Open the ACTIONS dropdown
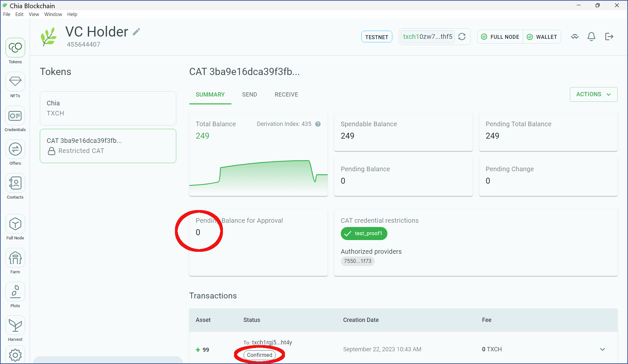Viewport: 628px width, 364px height. [593, 94]
